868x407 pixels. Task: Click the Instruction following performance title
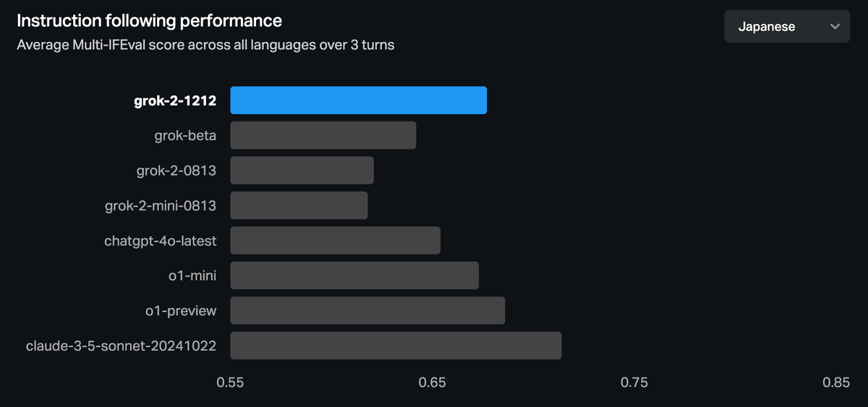point(149,20)
